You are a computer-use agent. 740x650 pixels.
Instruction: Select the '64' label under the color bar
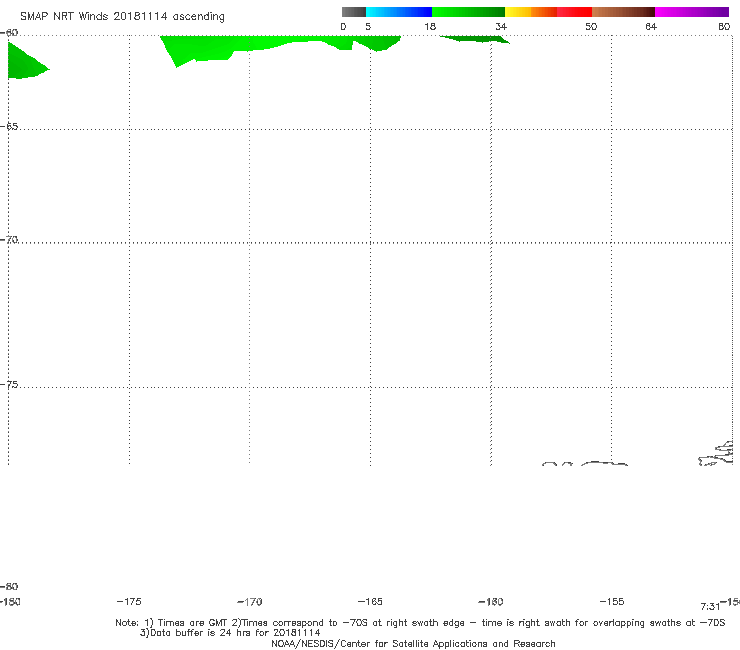(651, 26)
